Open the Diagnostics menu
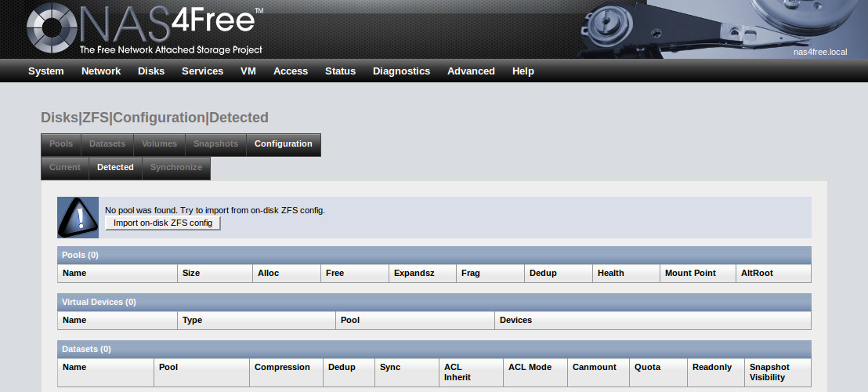This screenshot has width=868, height=392. tap(401, 71)
